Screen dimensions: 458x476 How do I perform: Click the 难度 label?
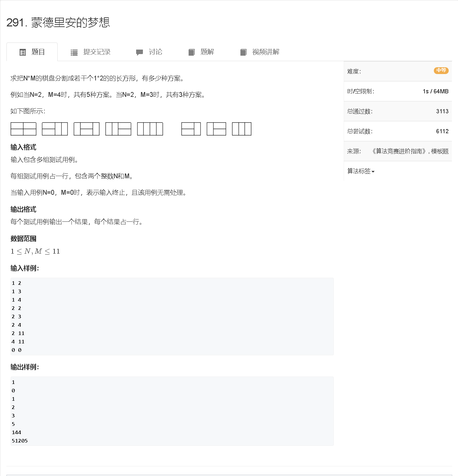354,71
